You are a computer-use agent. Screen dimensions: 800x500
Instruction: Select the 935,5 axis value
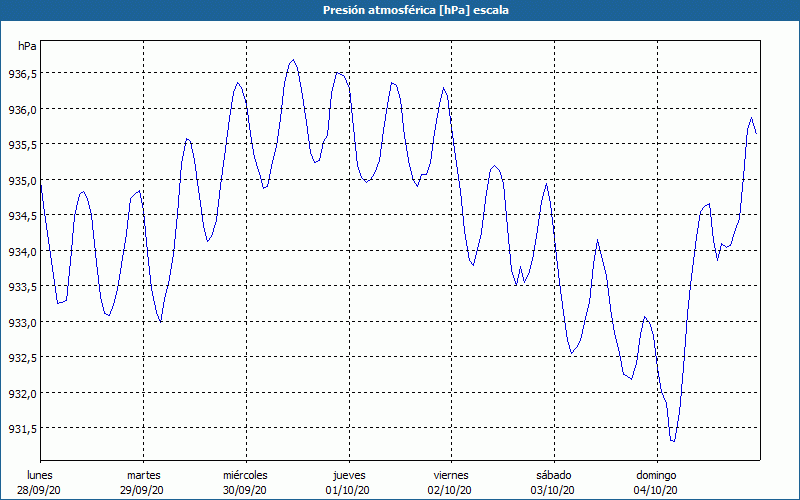[22, 145]
